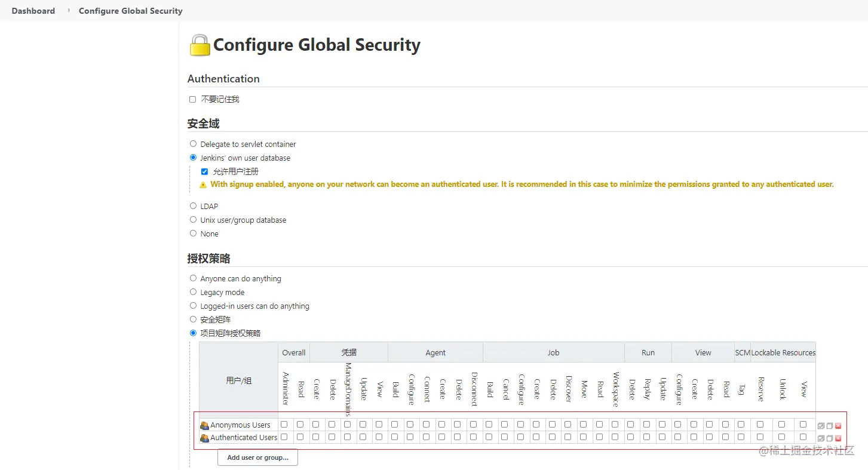
Task: Choose Logged-in users can do anything
Action: click(193, 306)
